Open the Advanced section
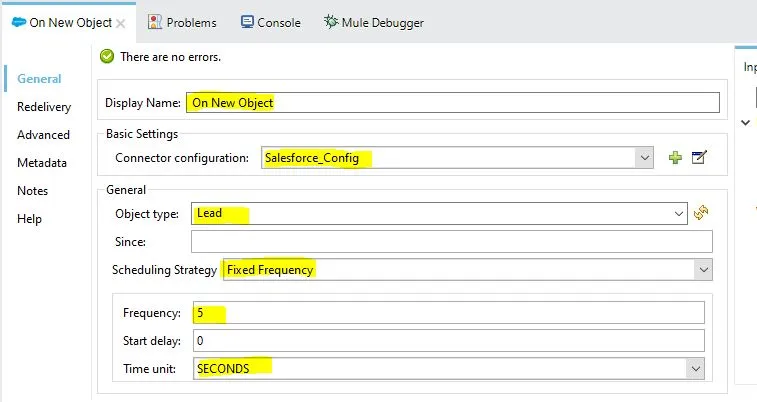 (x=43, y=135)
